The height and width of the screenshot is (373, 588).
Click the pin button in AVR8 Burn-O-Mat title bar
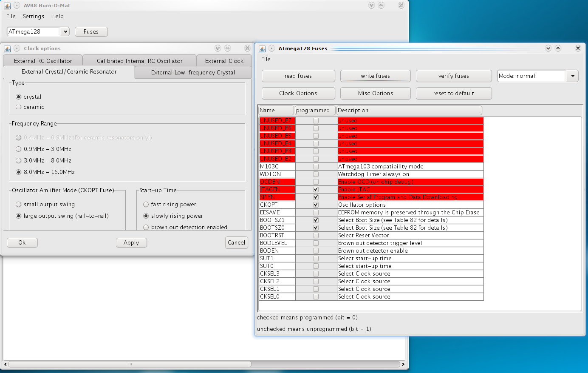[x=17, y=6]
